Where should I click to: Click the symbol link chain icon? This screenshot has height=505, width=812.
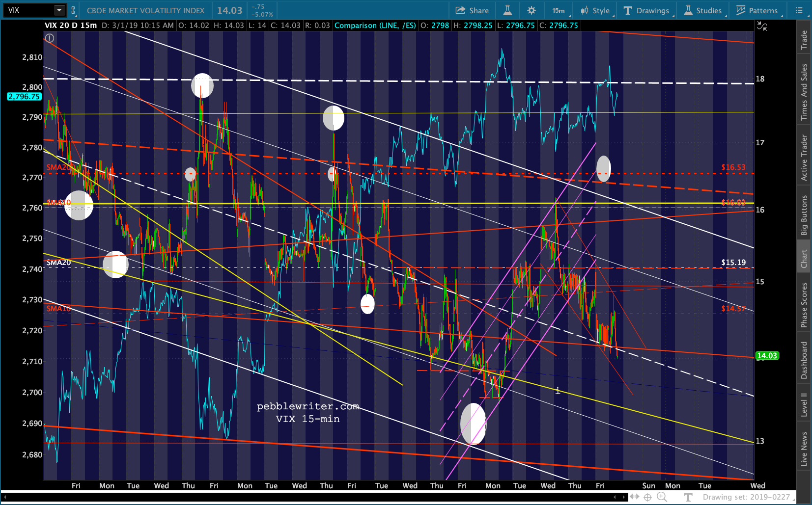click(73, 10)
